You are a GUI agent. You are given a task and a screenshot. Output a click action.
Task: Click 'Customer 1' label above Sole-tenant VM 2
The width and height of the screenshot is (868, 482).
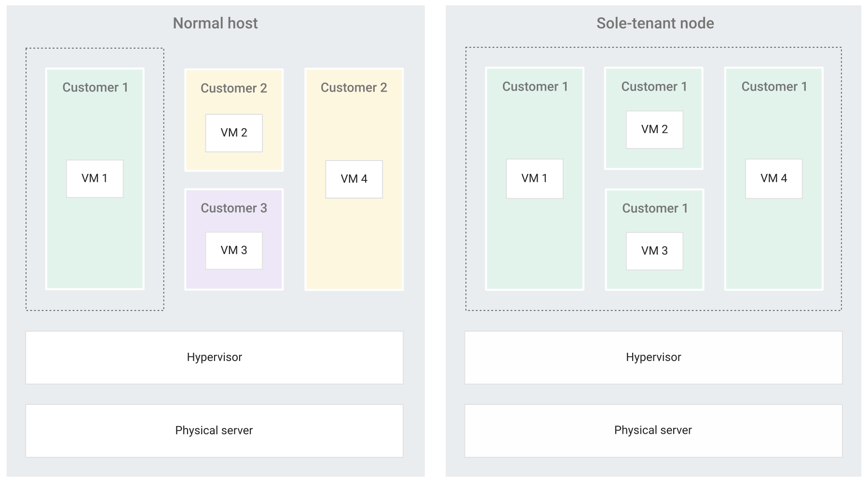[x=654, y=86]
